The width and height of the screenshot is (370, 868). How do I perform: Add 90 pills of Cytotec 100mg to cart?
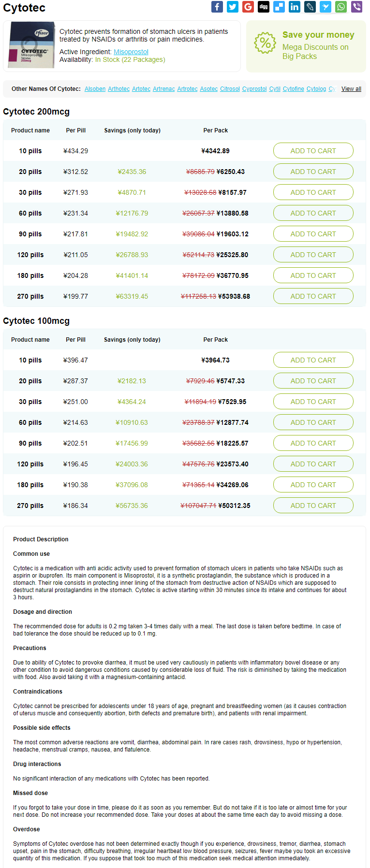313,443
